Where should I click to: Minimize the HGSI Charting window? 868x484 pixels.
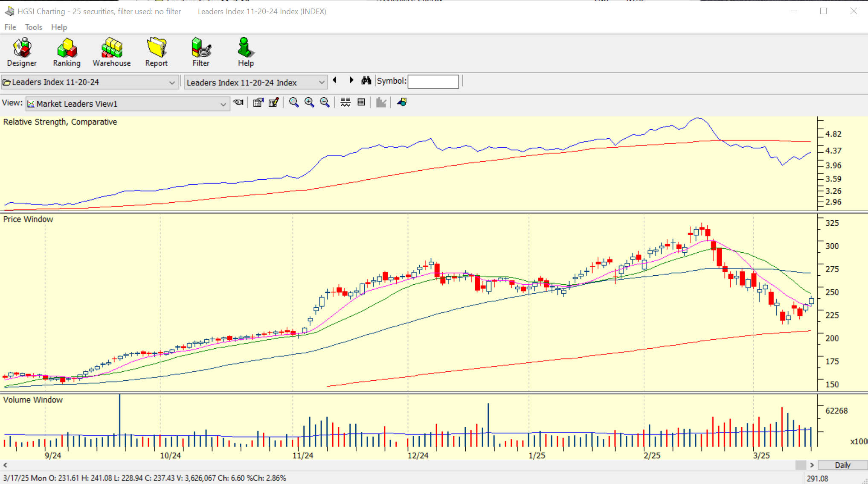coord(794,11)
